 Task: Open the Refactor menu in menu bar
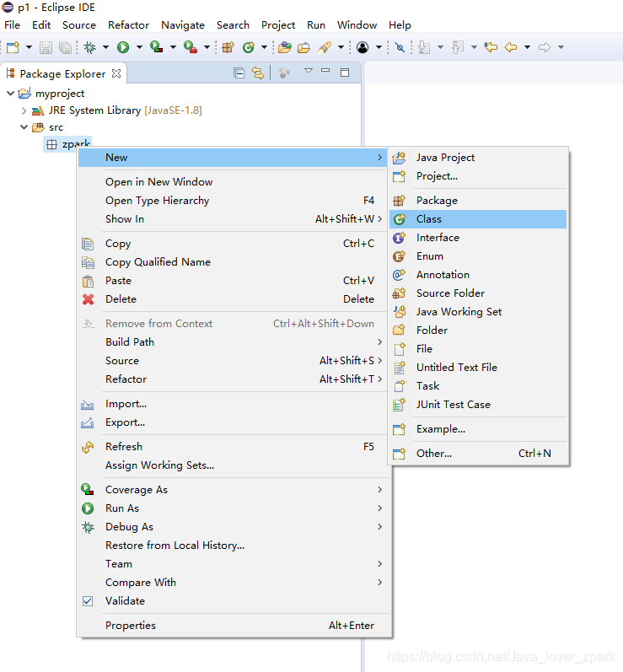(x=128, y=25)
